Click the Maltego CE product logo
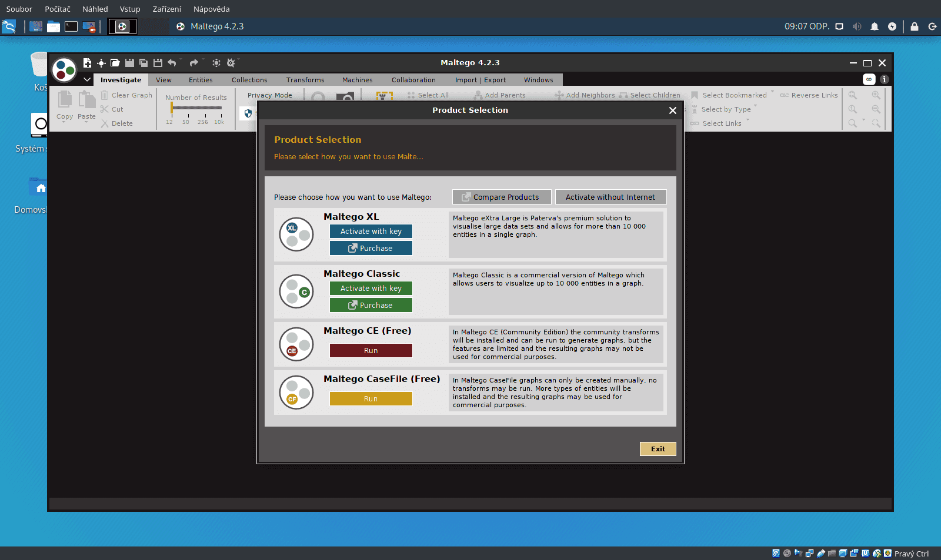 click(x=296, y=344)
